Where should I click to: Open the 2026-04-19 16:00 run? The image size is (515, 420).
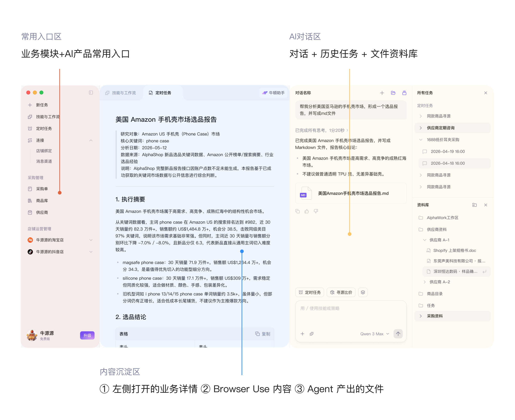coord(454,151)
